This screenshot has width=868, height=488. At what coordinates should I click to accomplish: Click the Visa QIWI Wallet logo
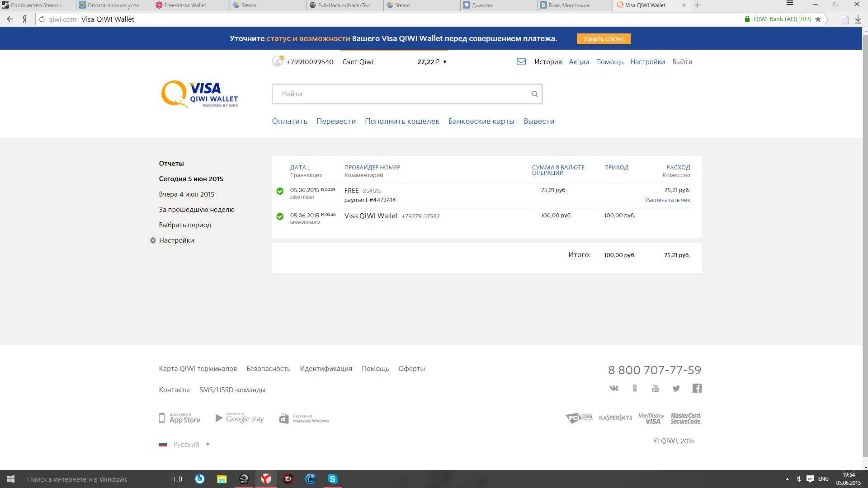coord(199,94)
